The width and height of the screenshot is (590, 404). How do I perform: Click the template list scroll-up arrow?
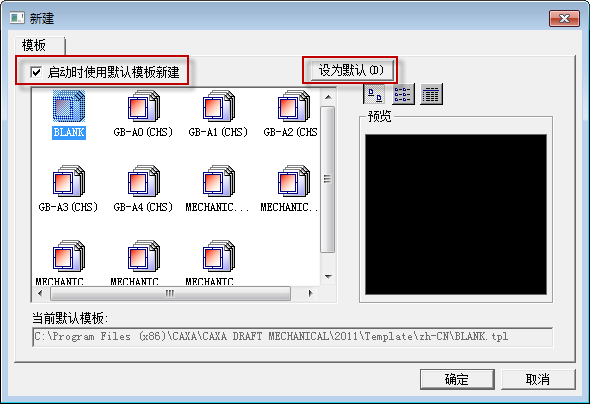328,97
